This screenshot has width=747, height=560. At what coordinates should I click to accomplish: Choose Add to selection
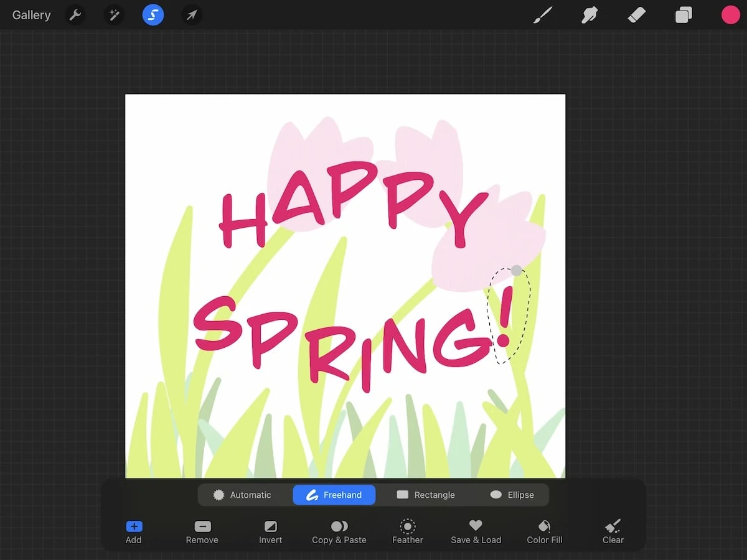134,533
